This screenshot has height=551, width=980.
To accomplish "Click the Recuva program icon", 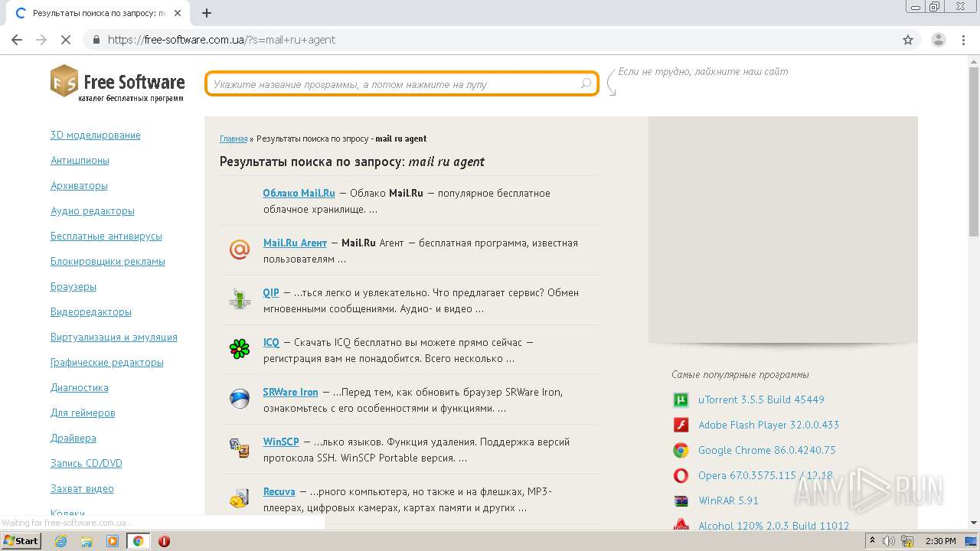I will click(x=240, y=498).
